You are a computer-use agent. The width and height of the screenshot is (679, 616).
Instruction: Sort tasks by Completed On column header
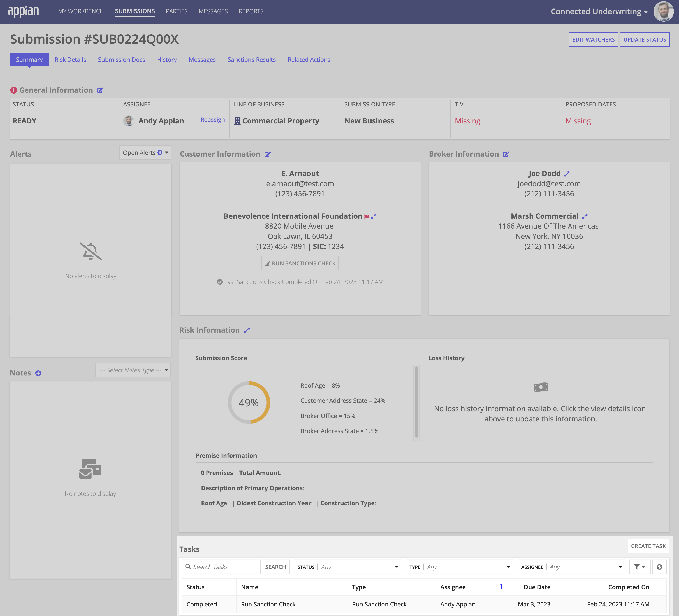pyautogui.click(x=629, y=587)
